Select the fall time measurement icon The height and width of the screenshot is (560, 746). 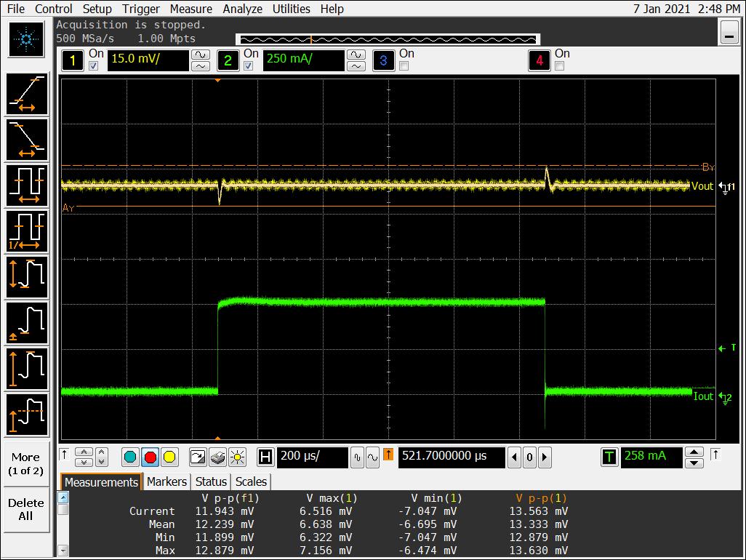[27, 140]
